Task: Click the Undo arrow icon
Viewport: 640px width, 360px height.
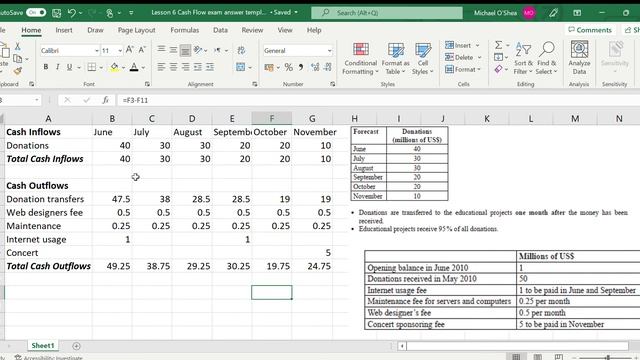Action: (x=71, y=13)
